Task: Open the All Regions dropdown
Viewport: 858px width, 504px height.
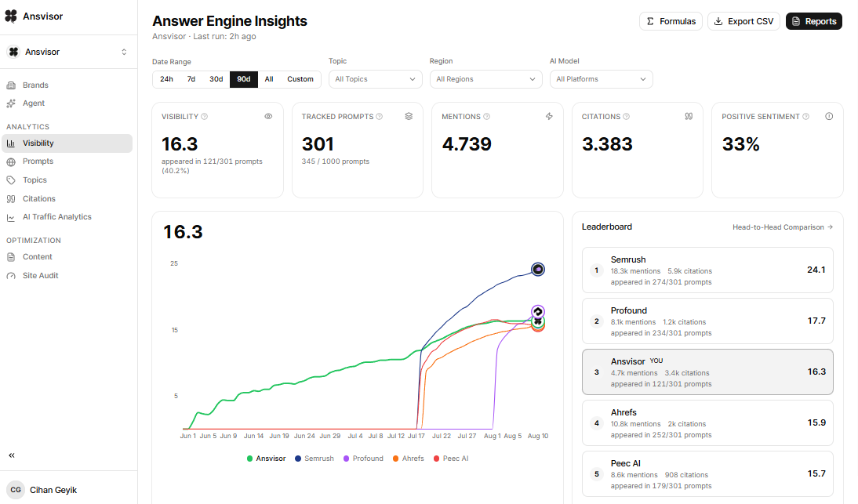Action: click(486, 79)
